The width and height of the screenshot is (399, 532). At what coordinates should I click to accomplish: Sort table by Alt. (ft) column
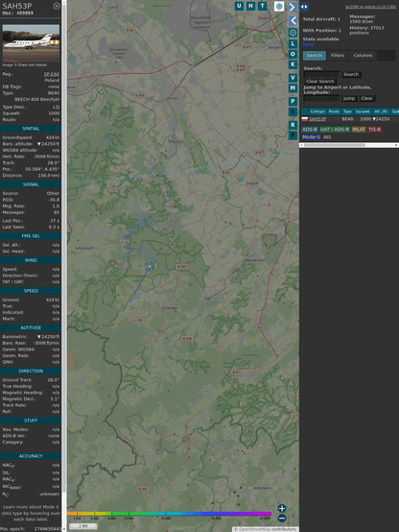381,111
